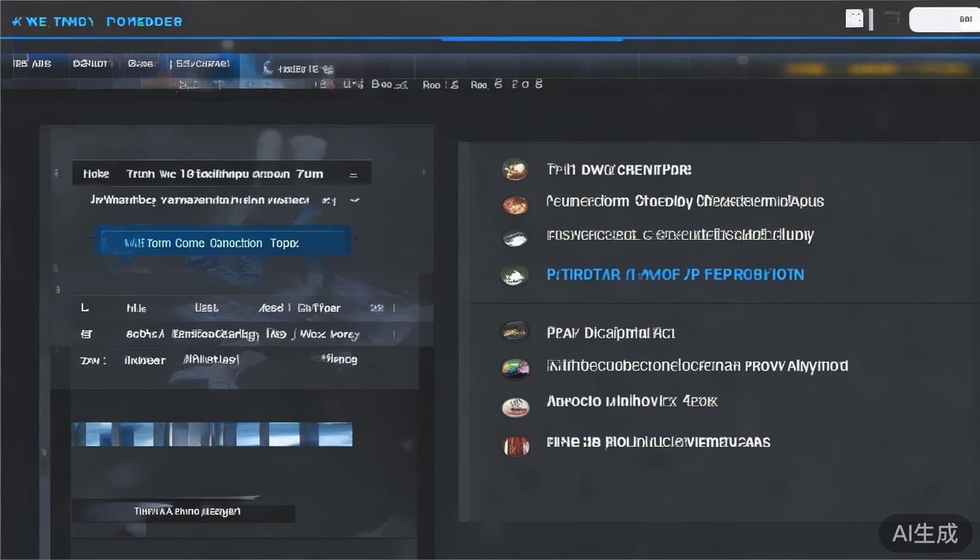Click the blue highlighted 'PITIRDTAR' list link
This screenshot has height=560, width=980.
coord(674,275)
